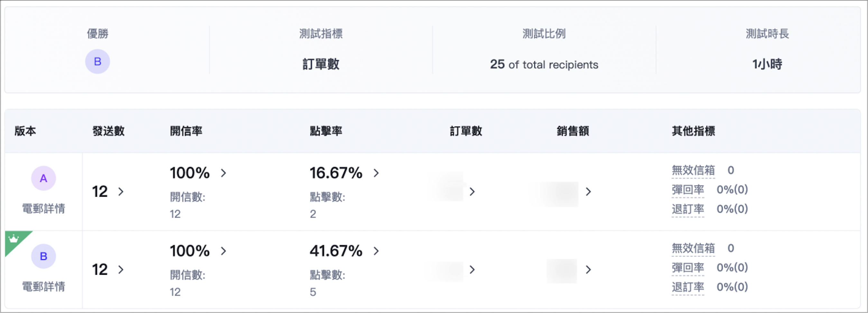Click the version A circle badge
This screenshot has height=313, width=868.
(x=43, y=178)
